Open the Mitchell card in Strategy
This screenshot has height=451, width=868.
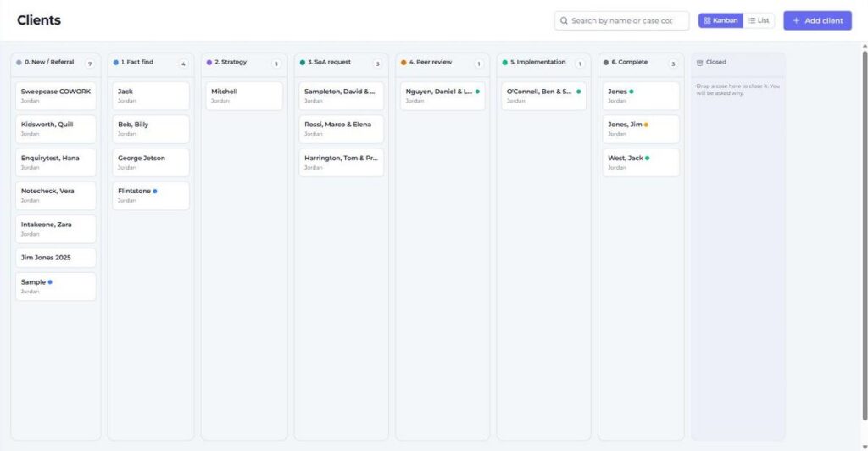coord(244,96)
